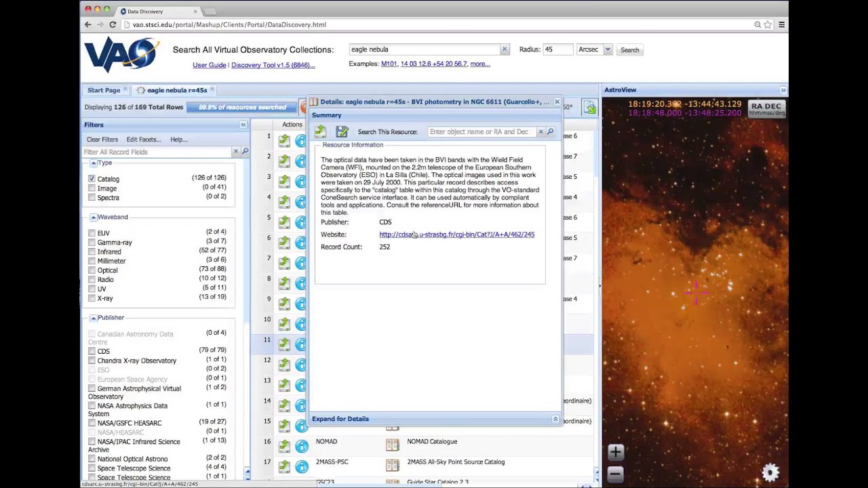Open cdsarc u-strasbg website link
868x488 pixels.
coord(457,235)
